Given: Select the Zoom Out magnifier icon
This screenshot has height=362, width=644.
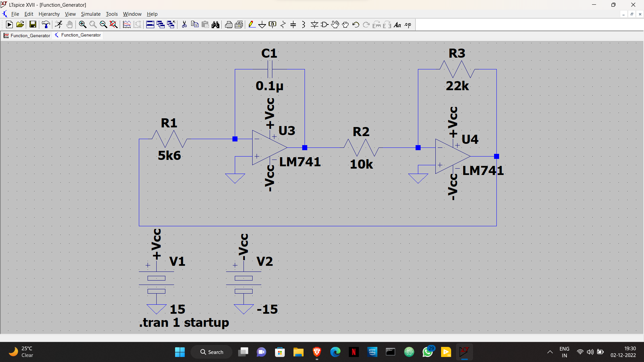Looking at the screenshot, I should click(103, 25).
